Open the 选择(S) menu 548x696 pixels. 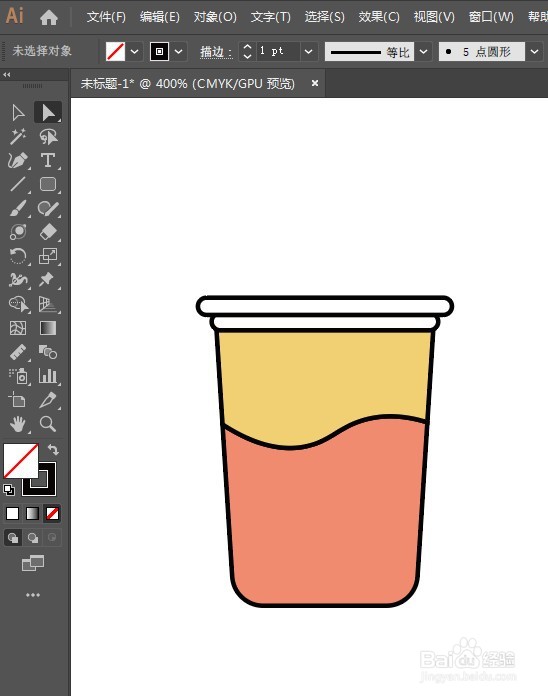(324, 17)
